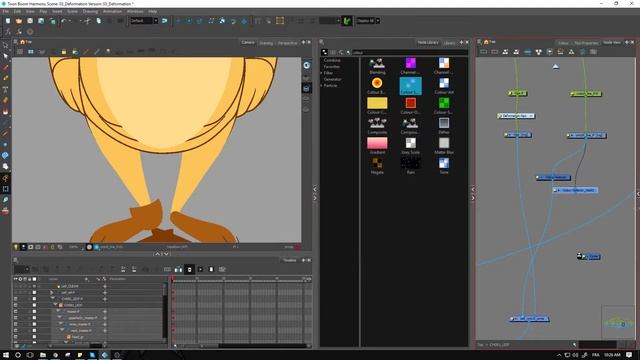Select the Colour Art node icon
This screenshot has width=640, height=360.
click(444, 83)
